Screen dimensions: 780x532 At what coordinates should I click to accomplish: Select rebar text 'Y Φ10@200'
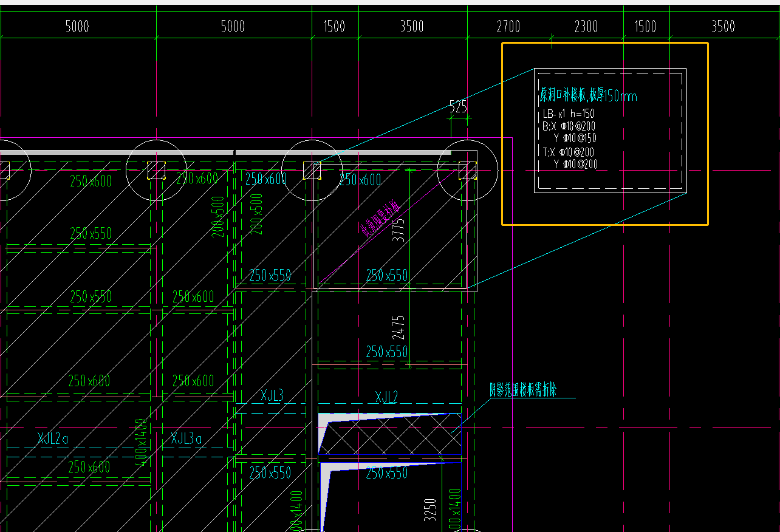click(575, 164)
